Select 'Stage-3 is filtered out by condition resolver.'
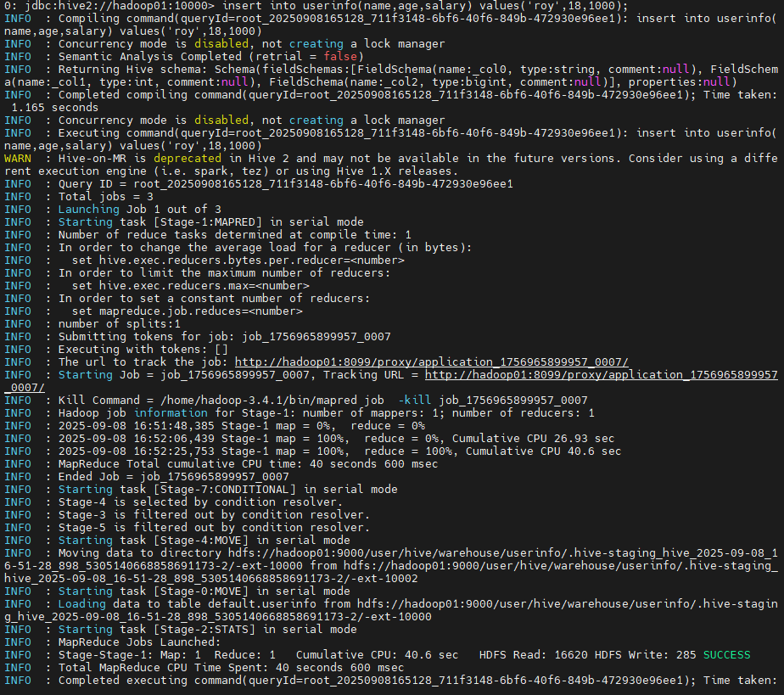This screenshot has height=695, width=784. [x=214, y=515]
